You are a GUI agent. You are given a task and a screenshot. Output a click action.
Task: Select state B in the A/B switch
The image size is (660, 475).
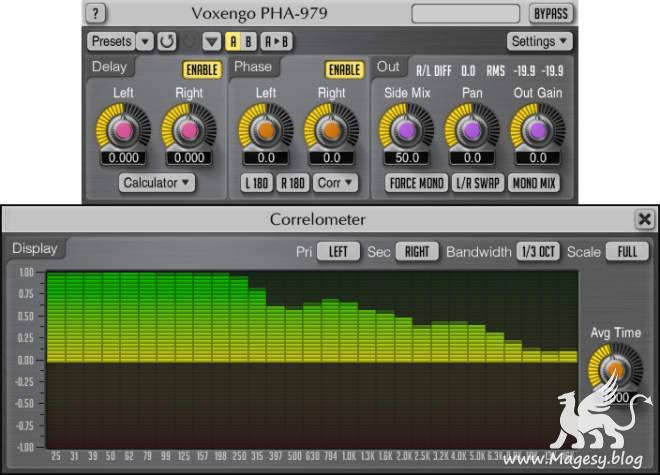coord(248,41)
